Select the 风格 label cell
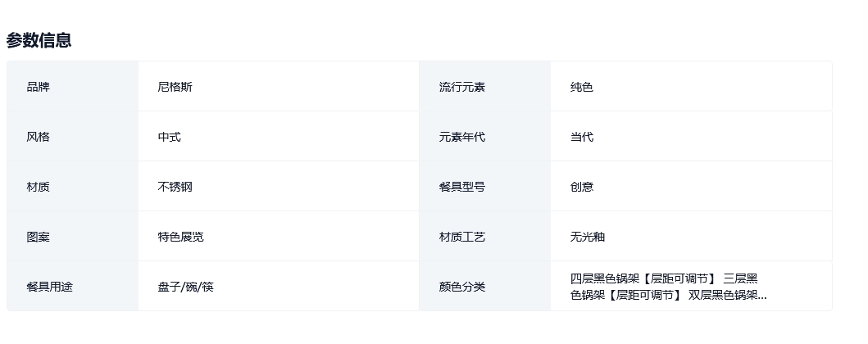 (38, 137)
